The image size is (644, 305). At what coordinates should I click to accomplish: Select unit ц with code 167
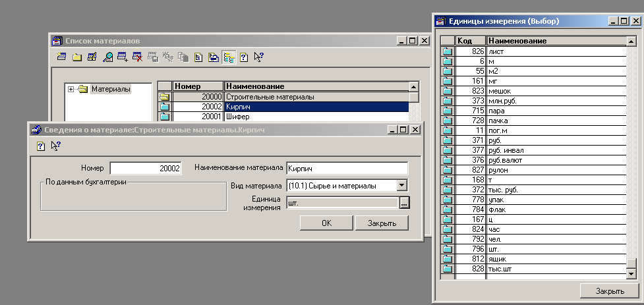(541, 219)
